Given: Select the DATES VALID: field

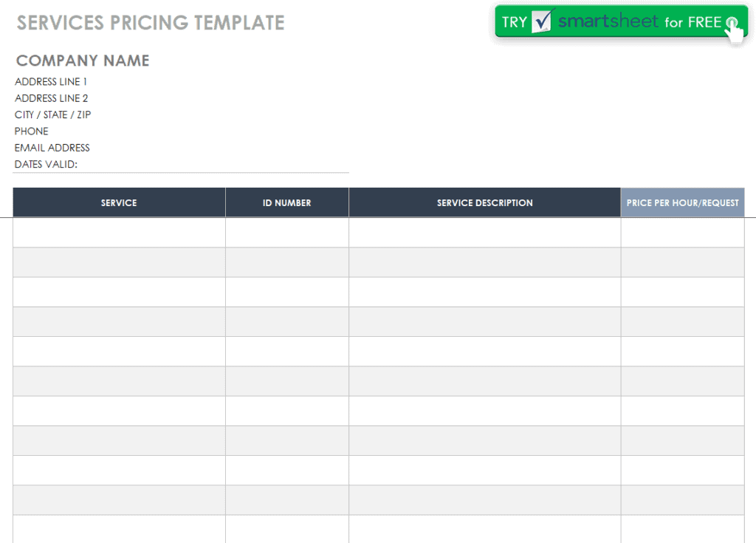Looking at the screenshot, I should click(x=46, y=164).
